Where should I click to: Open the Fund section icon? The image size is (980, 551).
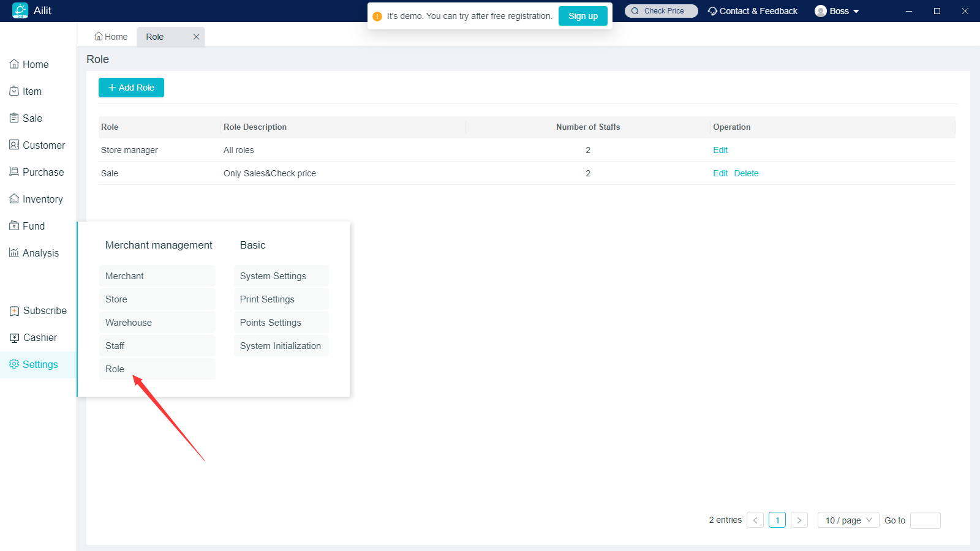click(x=14, y=226)
